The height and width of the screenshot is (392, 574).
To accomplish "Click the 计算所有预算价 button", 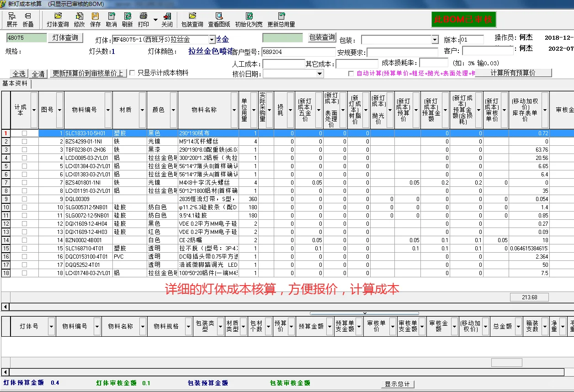I will [x=513, y=73].
